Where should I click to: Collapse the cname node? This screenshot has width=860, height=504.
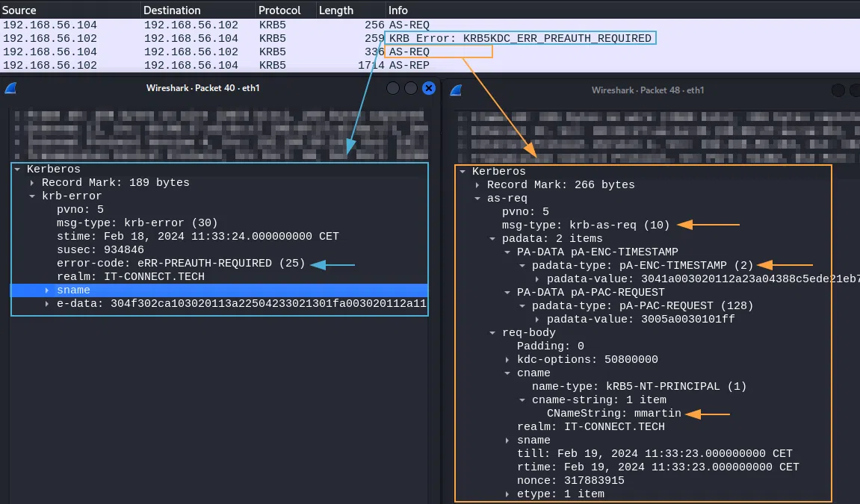point(507,373)
